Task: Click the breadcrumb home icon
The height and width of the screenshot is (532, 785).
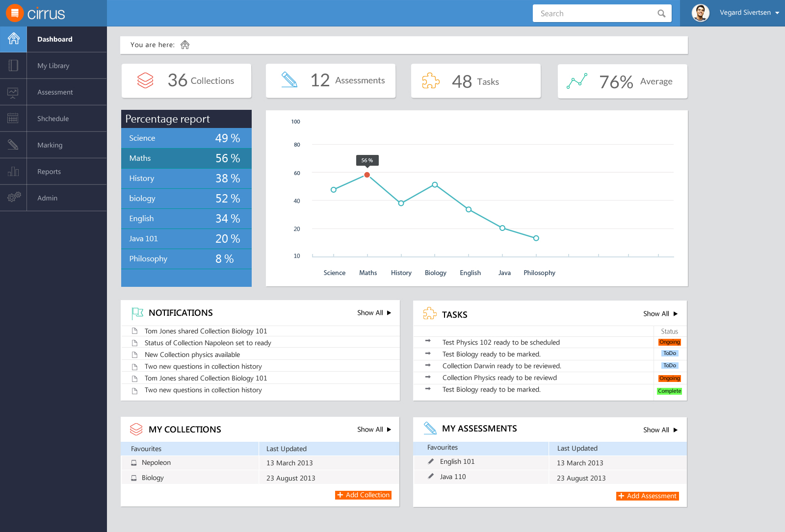Action: point(185,45)
